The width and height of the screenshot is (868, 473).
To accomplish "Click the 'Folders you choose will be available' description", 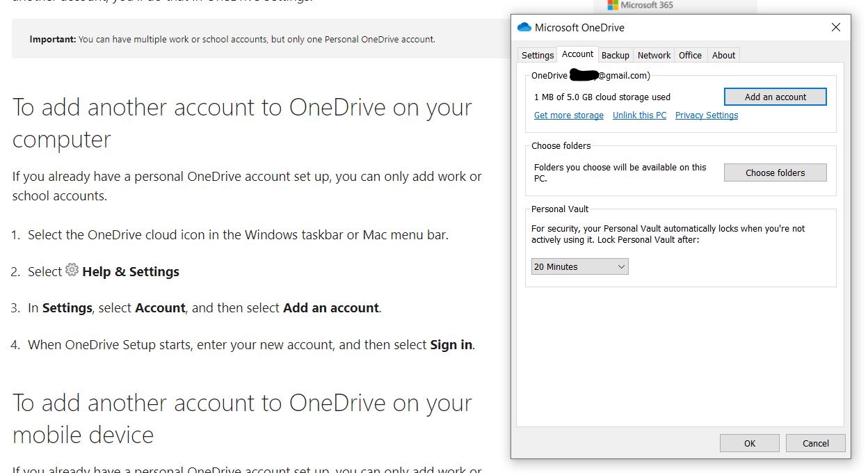I will [x=620, y=173].
